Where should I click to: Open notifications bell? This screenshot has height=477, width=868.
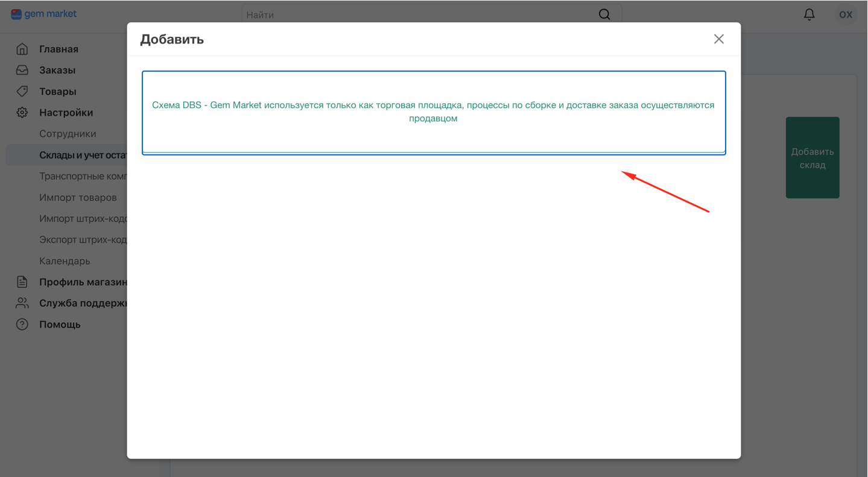pyautogui.click(x=809, y=14)
